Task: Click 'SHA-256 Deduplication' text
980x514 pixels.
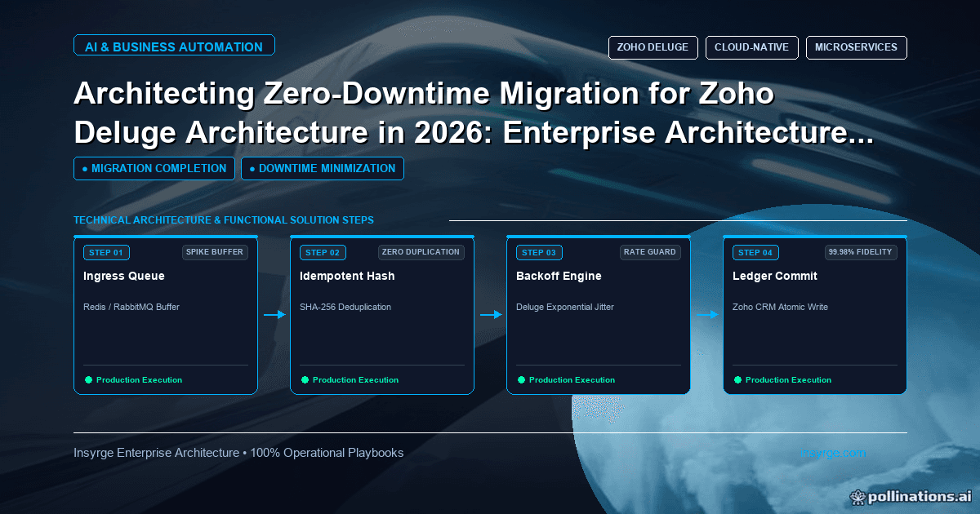Action: [x=345, y=307]
